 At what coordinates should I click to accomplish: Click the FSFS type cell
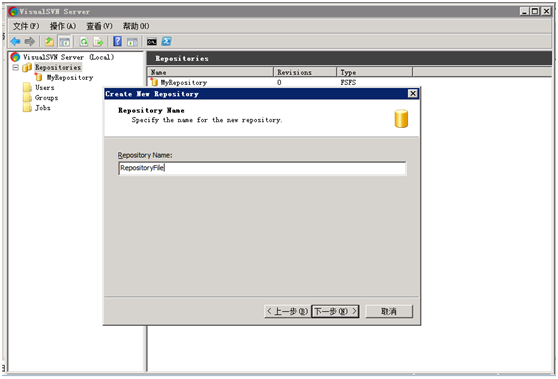(x=348, y=82)
